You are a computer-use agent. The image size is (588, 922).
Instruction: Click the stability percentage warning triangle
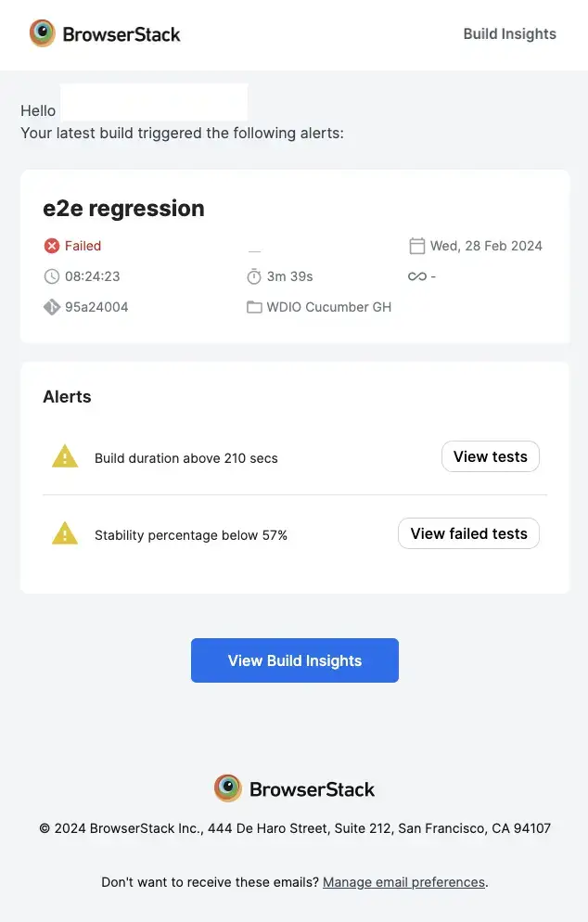[x=65, y=533]
